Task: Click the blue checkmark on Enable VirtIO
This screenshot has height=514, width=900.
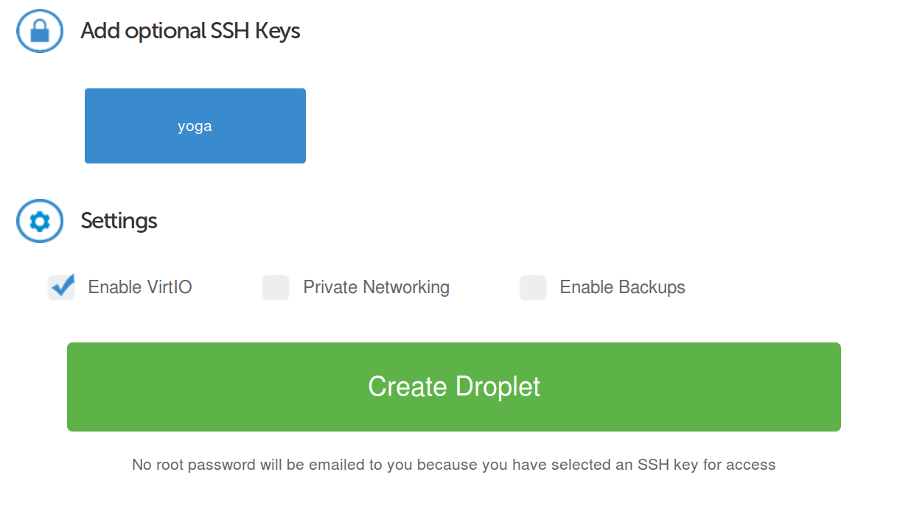Action: [62, 285]
